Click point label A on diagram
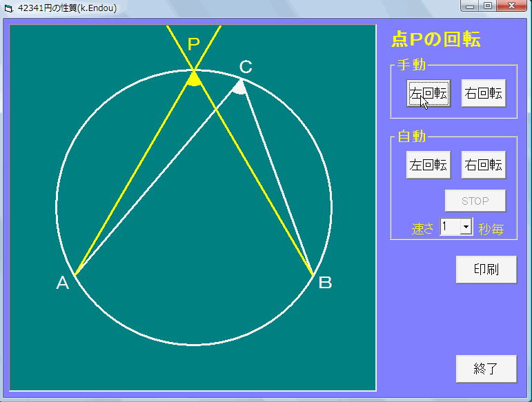This screenshot has width=532, height=402. click(62, 282)
